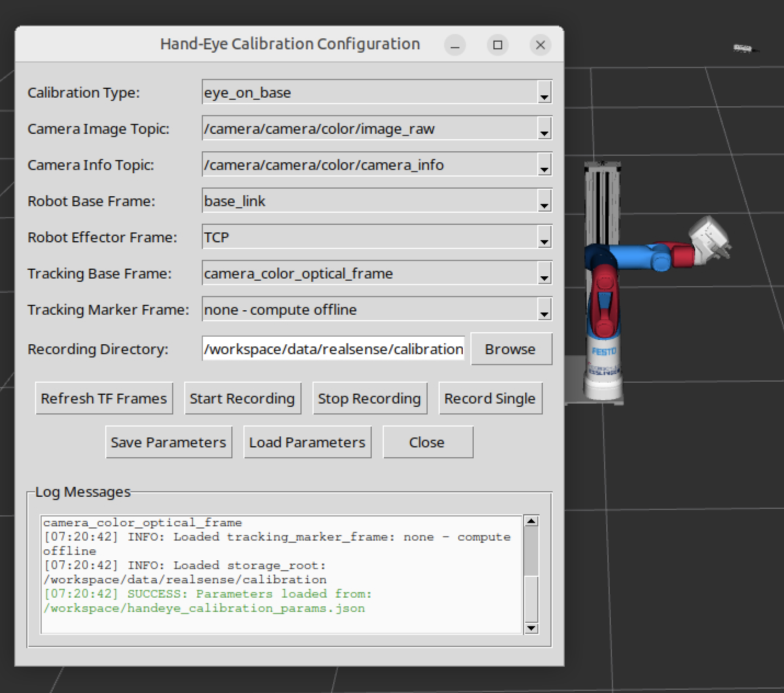Expand the Tracking Base Frame dropdown
This screenshot has height=693, width=784.
point(543,274)
